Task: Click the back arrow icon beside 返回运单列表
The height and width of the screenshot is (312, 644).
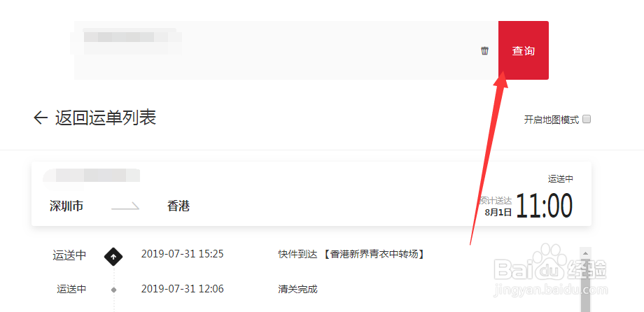Action: click(x=41, y=118)
